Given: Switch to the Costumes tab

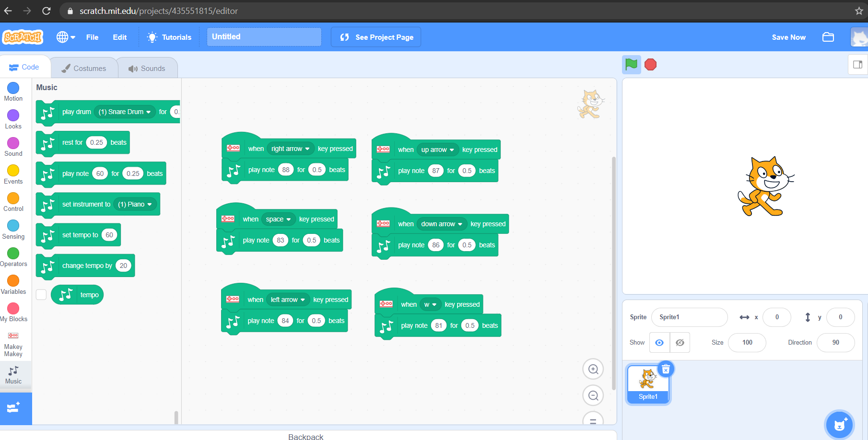Looking at the screenshot, I should pos(84,68).
